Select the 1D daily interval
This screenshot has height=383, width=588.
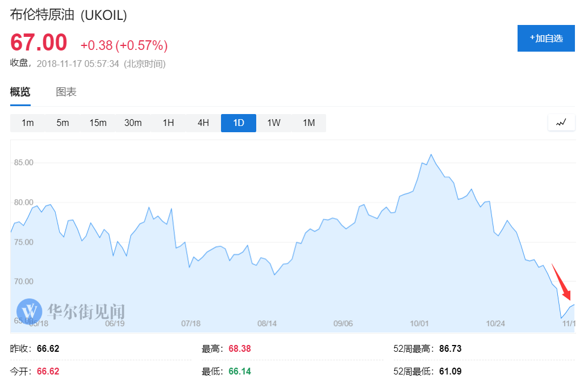pos(239,123)
